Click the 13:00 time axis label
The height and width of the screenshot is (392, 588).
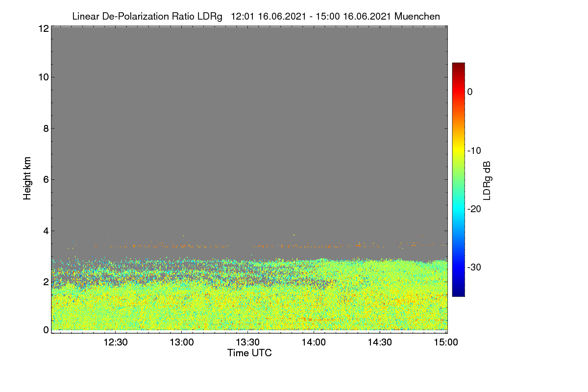point(182,343)
